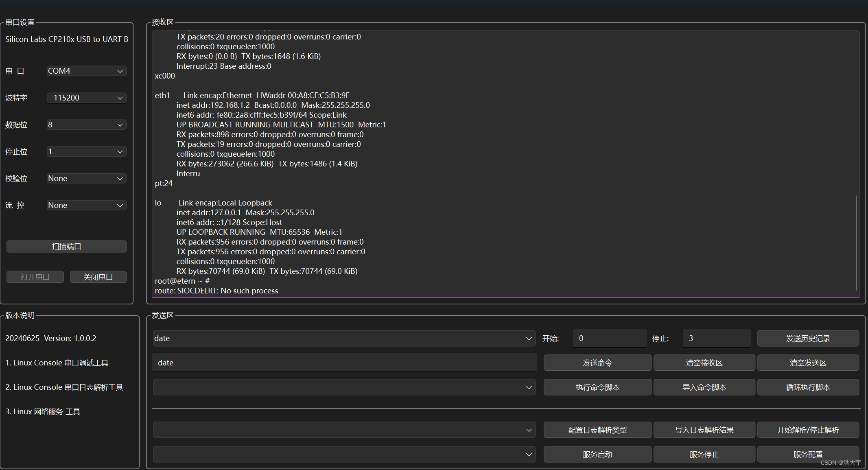
Task: Click '20240625 Version: 1.0.0.2' text
Action: pyautogui.click(x=51, y=338)
